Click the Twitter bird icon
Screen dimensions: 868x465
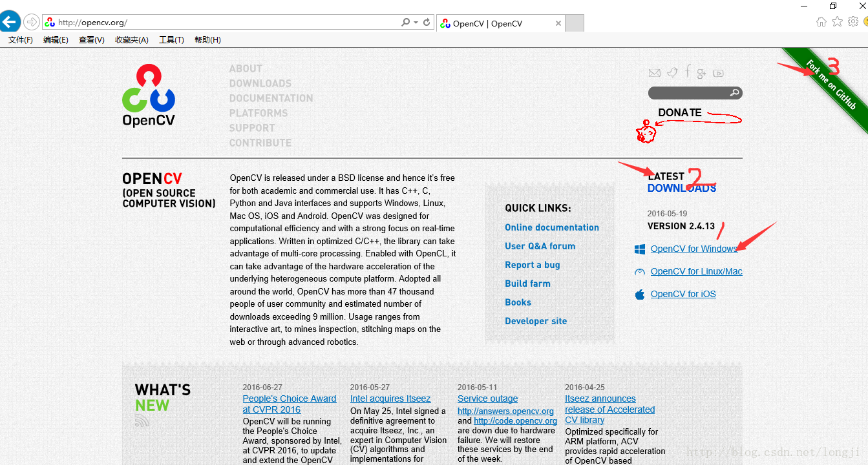pyautogui.click(x=672, y=72)
